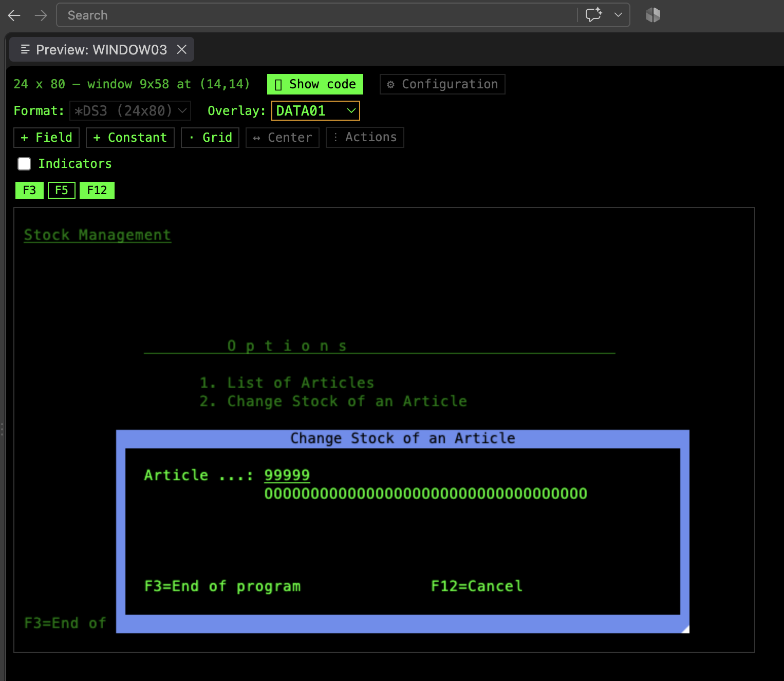Open the Configuration settings
784x681 pixels.
click(x=442, y=84)
